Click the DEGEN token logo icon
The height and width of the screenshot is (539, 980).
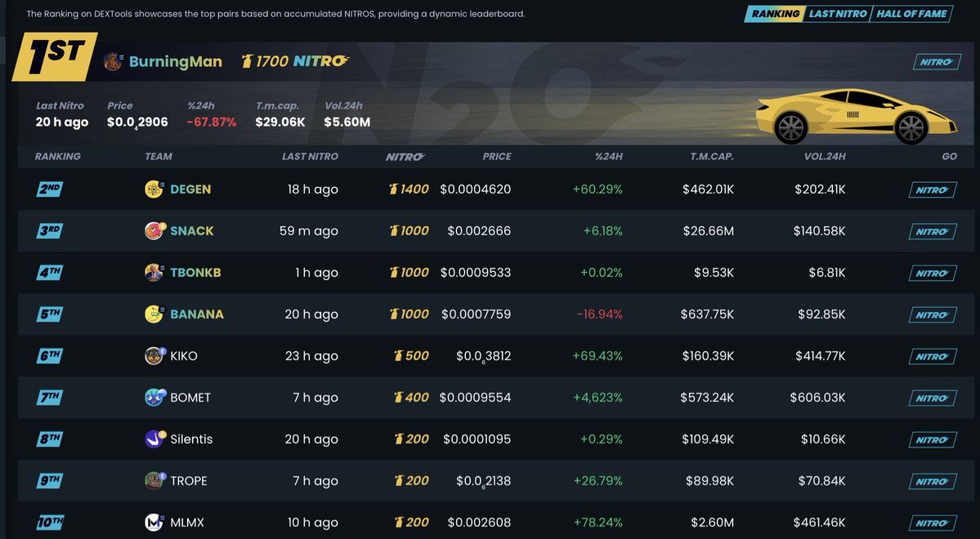point(154,189)
